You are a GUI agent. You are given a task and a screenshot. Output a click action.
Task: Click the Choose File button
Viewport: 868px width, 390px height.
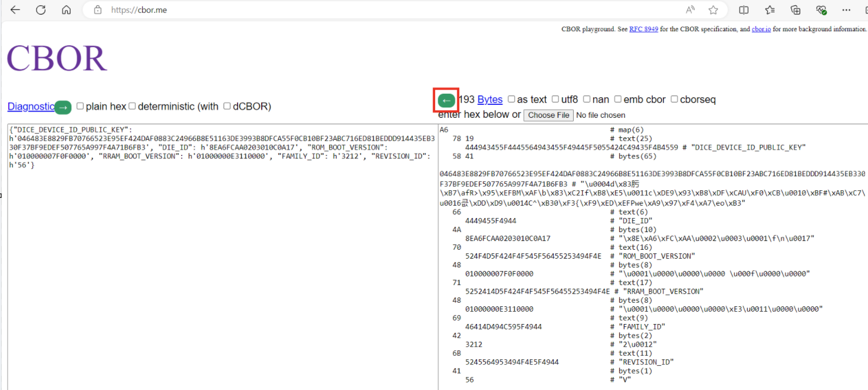click(x=548, y=115)
